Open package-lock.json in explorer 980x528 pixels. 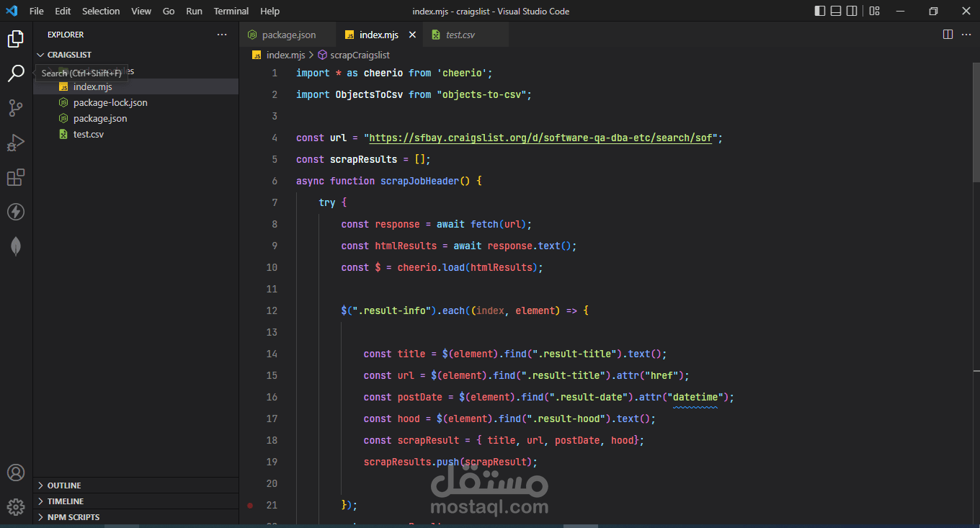[135, 102]
